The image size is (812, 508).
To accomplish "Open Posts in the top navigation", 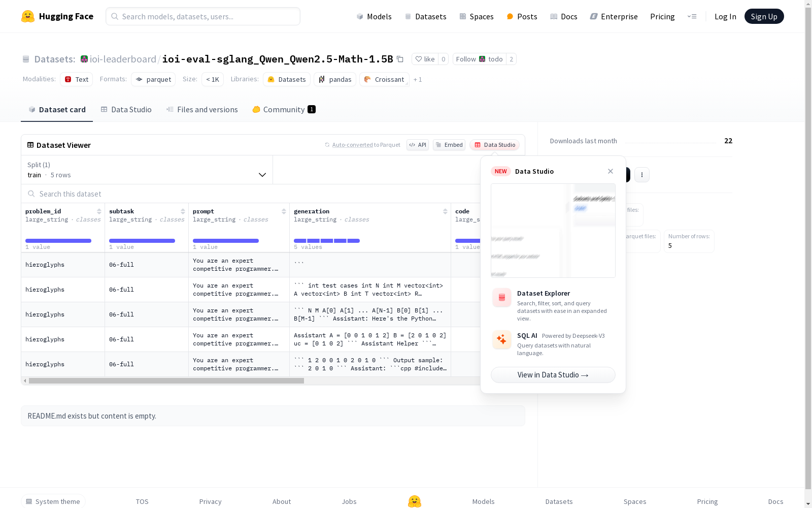I will tap(522, 16).
